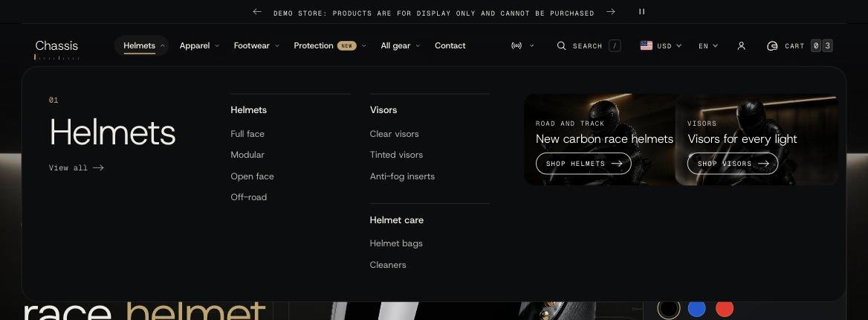Select Open face helmets
The height and width of the screenshot is (320, 868).
[x=252, y=176]
